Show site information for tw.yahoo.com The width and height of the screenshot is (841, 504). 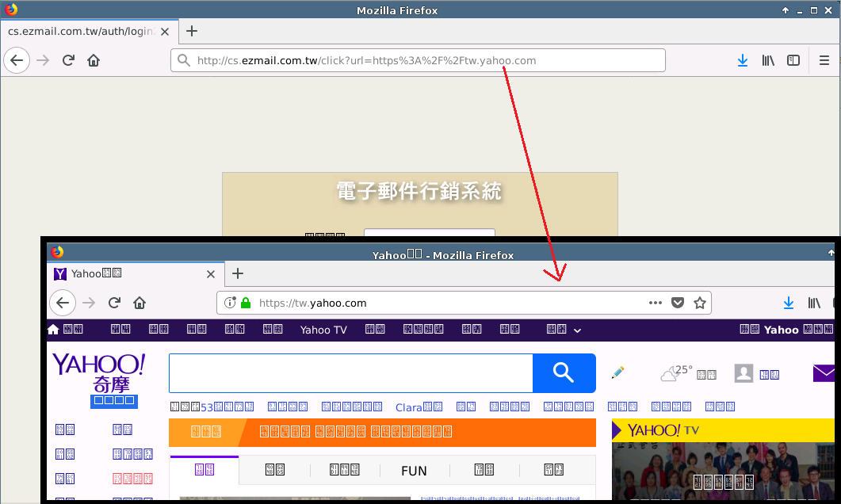pyautogui.click(x=230, y=303)
